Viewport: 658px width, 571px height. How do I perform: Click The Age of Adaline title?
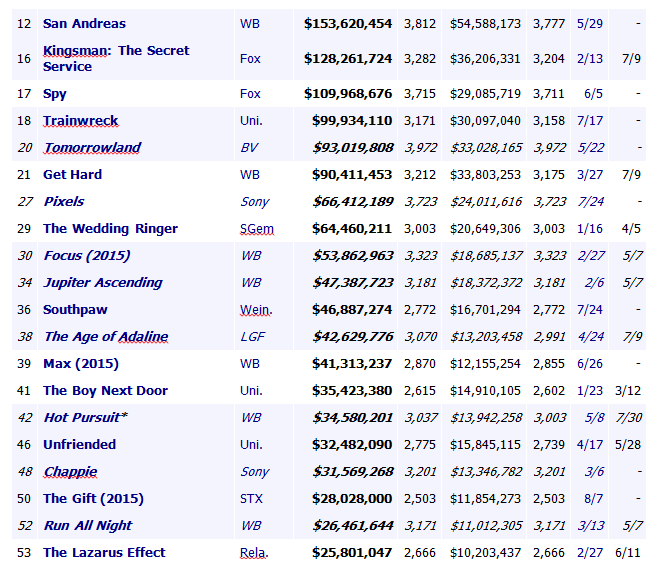pyautogui.click(x=105, y=337)
